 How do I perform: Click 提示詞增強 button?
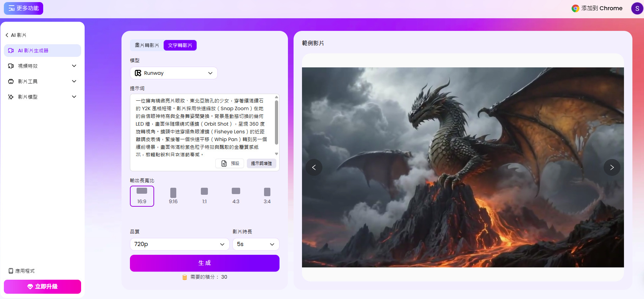coord(261,164)
